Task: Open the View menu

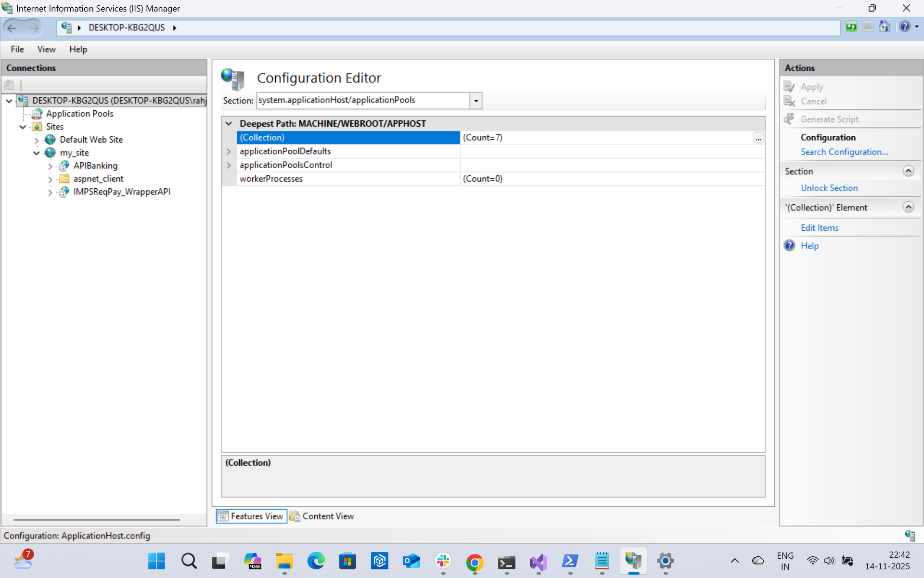Action: (46, 49)
